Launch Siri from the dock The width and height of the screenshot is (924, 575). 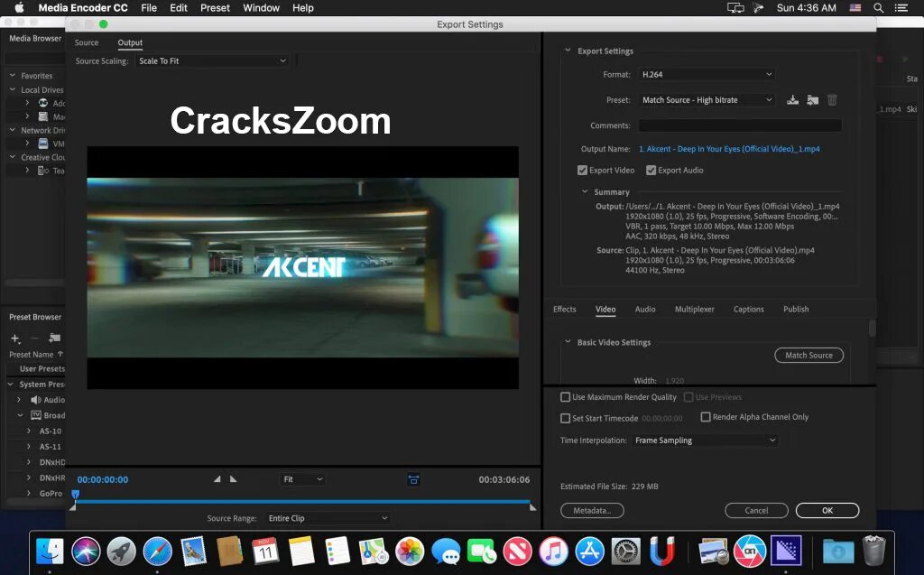[x=86, y=552]
